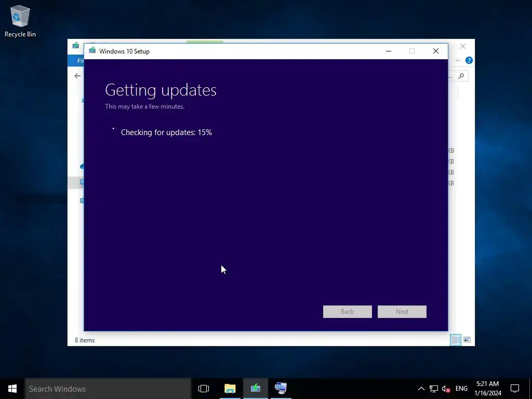The width and height of the screenshot is (532, 399).
Task: Click the Search Windows box
Action: 108,389
